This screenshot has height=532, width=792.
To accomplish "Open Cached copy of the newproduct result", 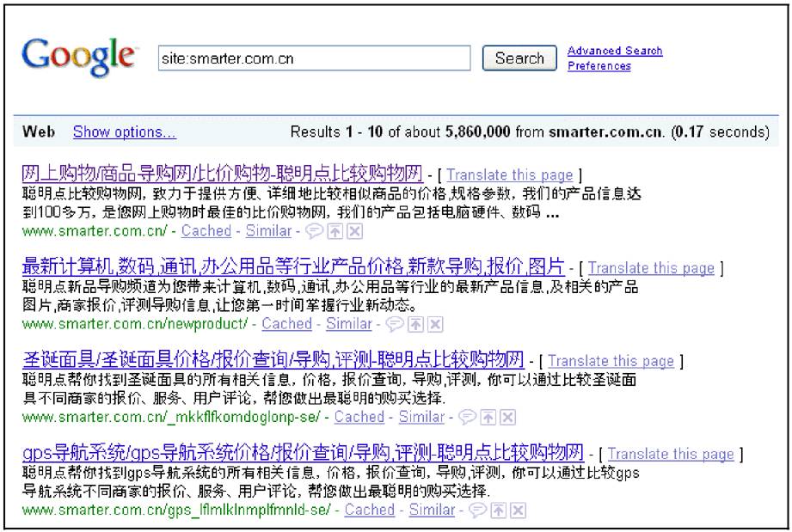I will 286,324.
